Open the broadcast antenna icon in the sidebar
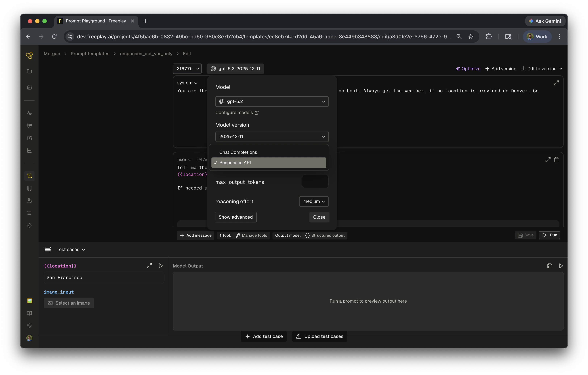The height and width of the screenshot is (375, 588). 29,126
